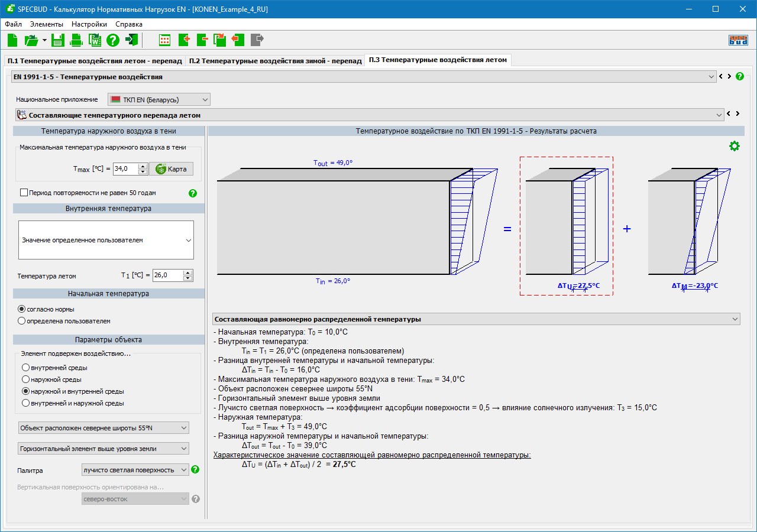The height and width of the screenshot is (532, 757).
Task: Switch to tab П.2 winter temperature actions
Action: pyautogui.click(x=275, y=61)
